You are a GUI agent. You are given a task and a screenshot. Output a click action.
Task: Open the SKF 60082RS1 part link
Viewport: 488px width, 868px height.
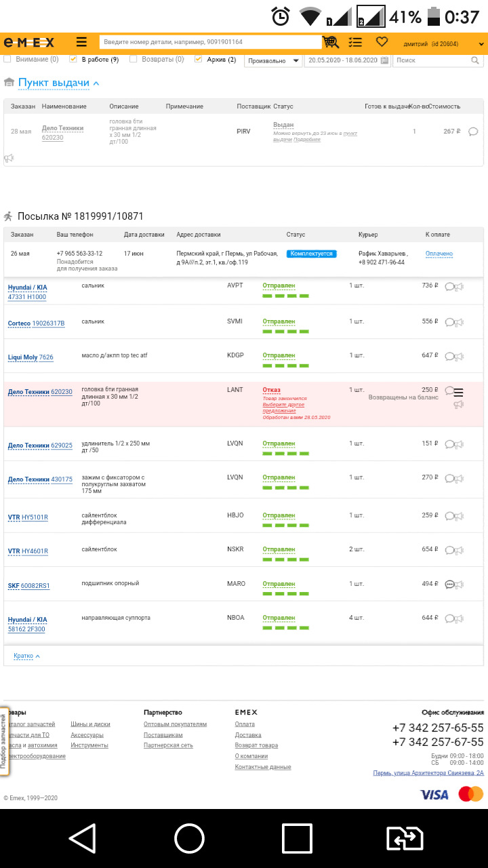[x=28, y=585]
